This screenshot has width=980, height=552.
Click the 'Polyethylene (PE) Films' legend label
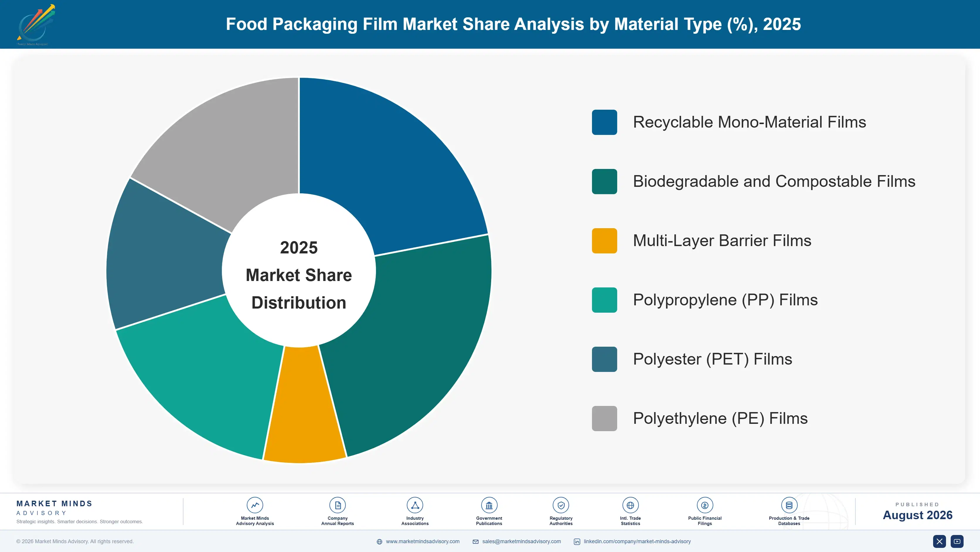720,418
